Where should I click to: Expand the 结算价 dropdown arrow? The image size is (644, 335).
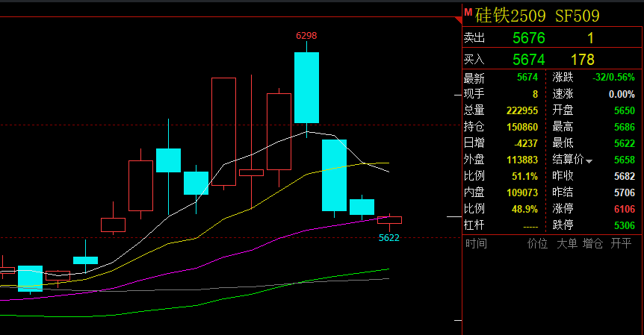[589, 160]
